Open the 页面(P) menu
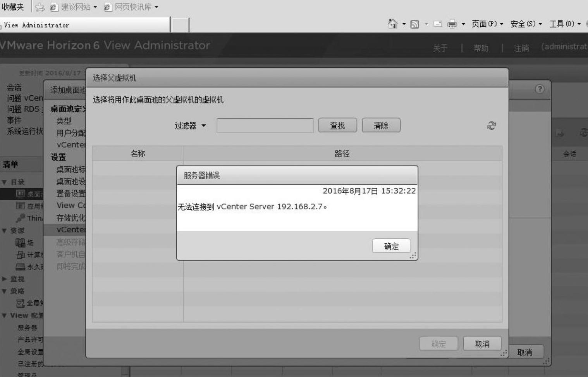 pos(487,24)
